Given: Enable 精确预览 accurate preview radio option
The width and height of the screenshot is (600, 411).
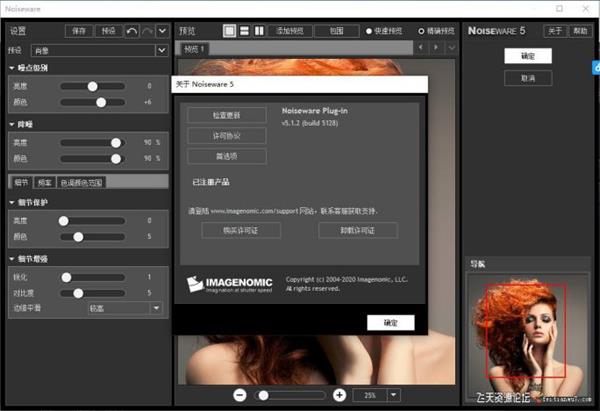Looking at the screenshot, I should pos(422,31).
